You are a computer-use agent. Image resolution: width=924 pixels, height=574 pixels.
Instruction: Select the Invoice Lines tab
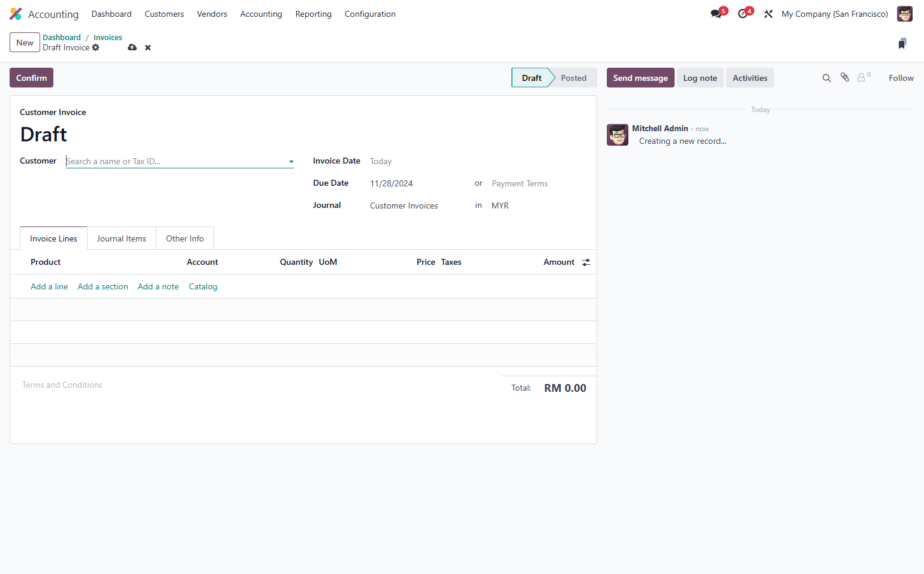coord(53,238)
